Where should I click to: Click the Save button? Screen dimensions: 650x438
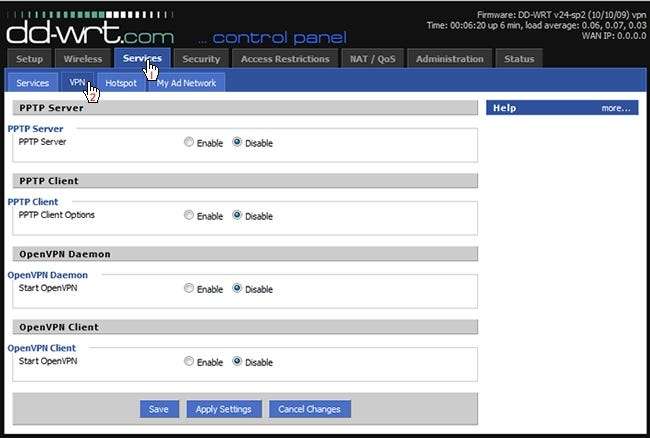click(x=159, y=409)
